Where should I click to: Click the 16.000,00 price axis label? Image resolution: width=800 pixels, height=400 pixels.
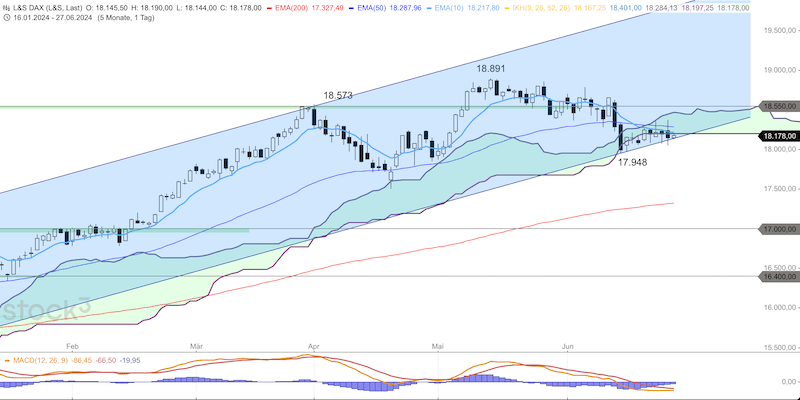click(x=780, y=308)
